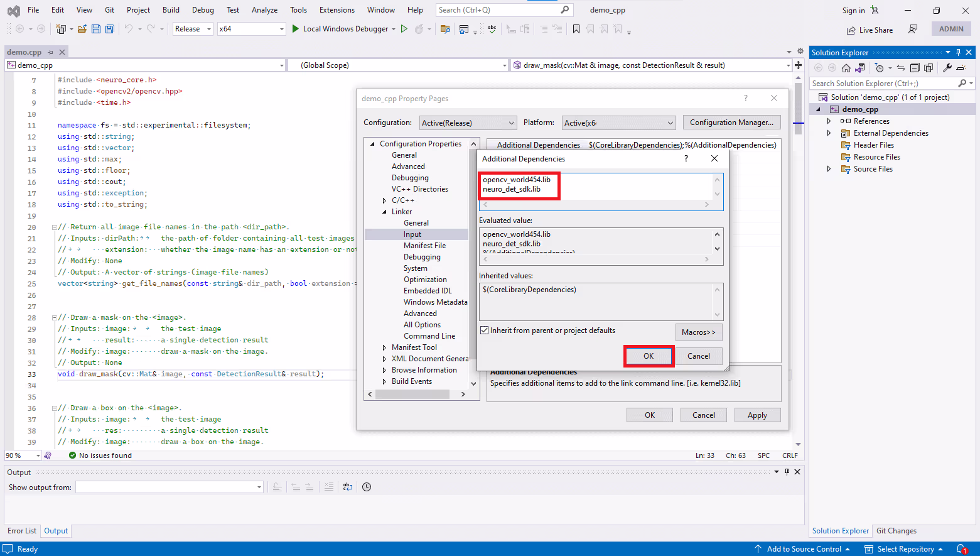Screen dimensions: 980x556
Task: Click the Solution Explorer Home icon
Action: [846, 68]
